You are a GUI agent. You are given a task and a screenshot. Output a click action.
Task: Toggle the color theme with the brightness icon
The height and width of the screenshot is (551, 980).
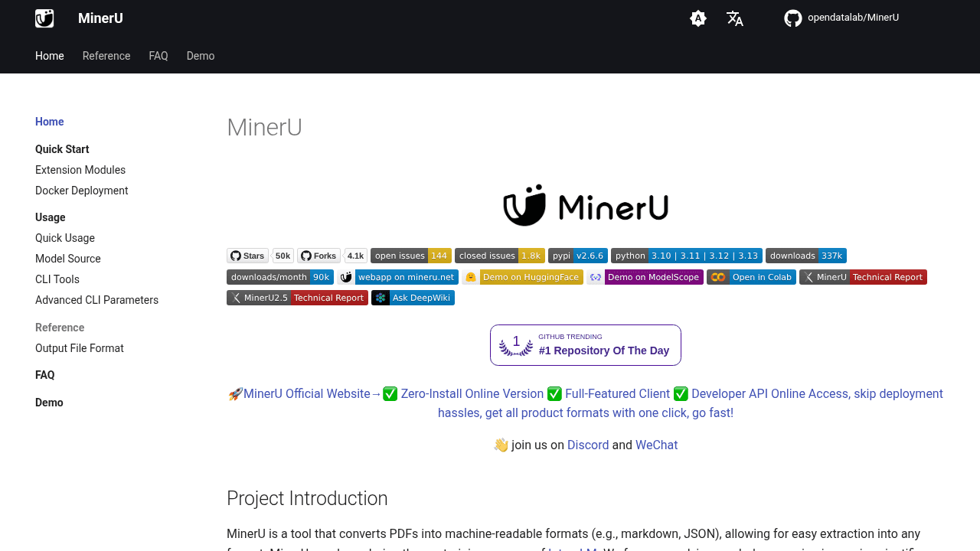(x=697, y=18)
